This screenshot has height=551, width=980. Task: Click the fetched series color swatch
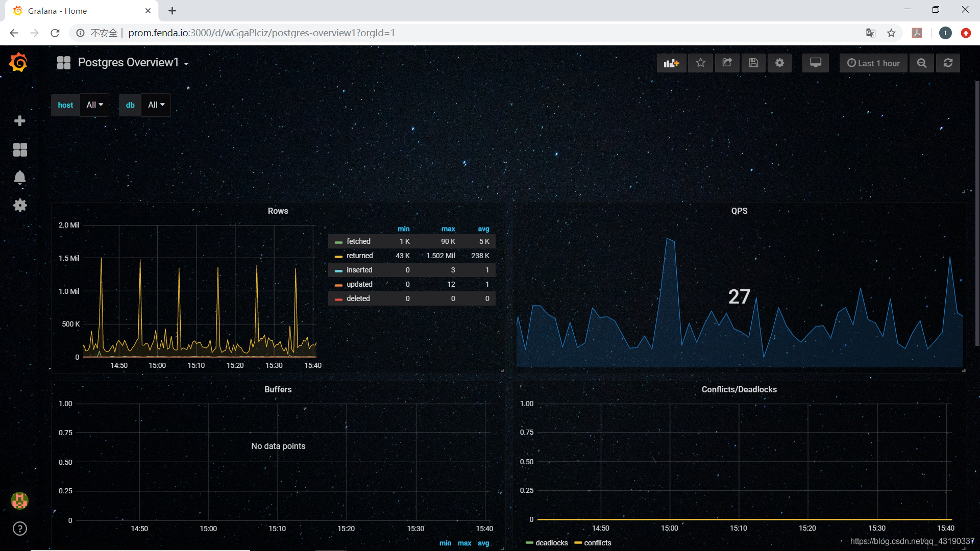pos(338,242)
